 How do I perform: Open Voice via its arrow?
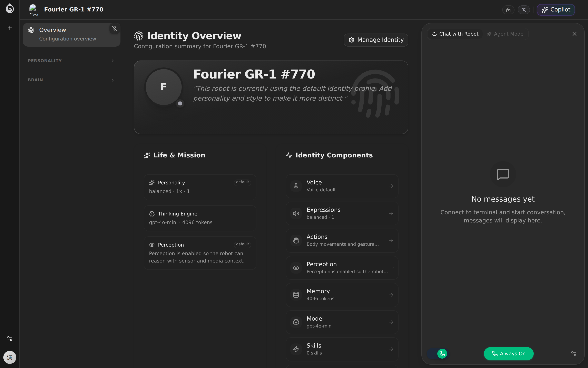point(391,186)
